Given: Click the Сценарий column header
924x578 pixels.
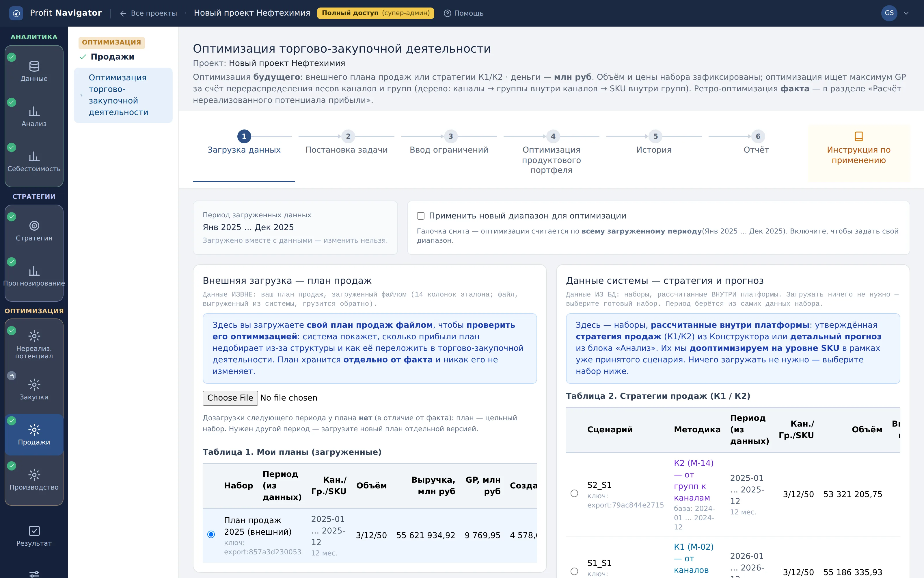Looking at the screenshot, I should click(x=610, y=430).
